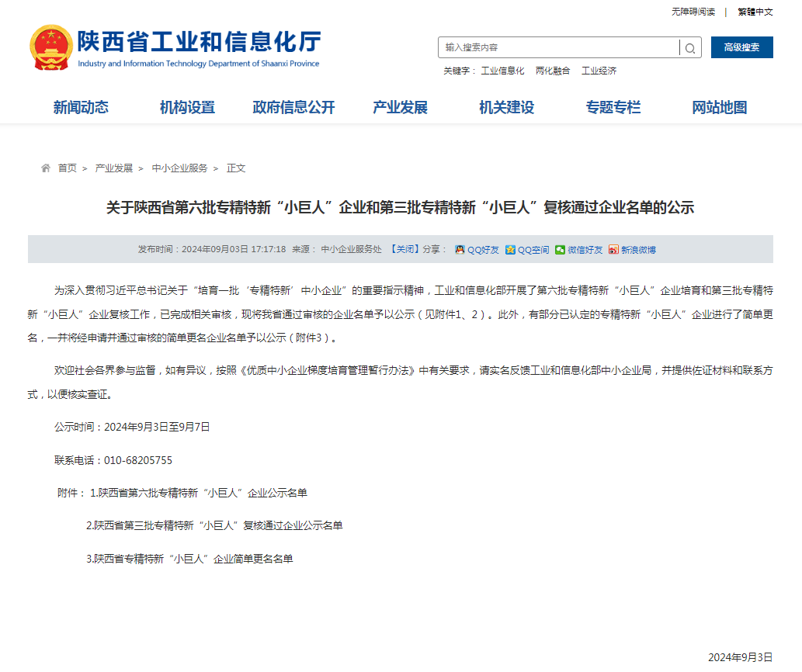Viewport: 802px width, 672px height.
Task: Switch to 繁體中文 version
Action: click(x=755, y=12)
